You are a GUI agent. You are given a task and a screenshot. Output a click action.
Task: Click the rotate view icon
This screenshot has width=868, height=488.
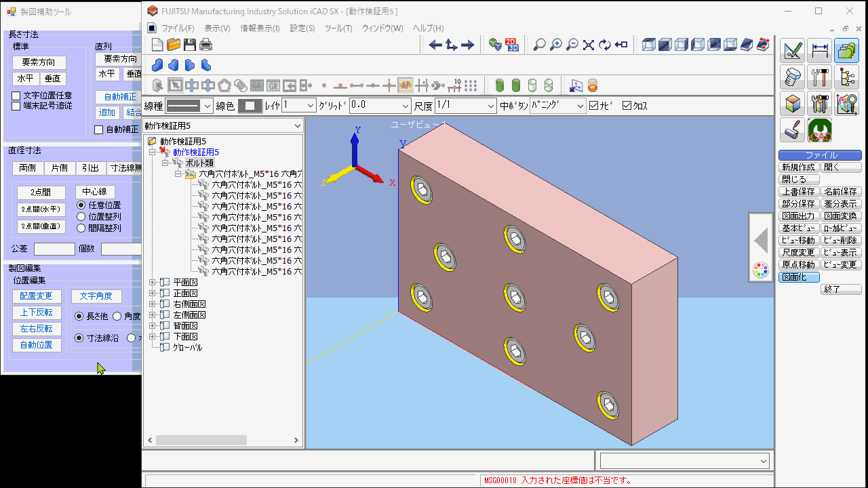[x=605, y=45]
